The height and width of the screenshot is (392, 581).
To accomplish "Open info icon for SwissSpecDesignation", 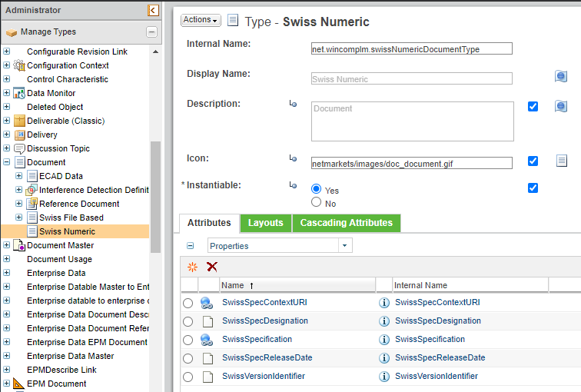I will [x=384, y=321].
